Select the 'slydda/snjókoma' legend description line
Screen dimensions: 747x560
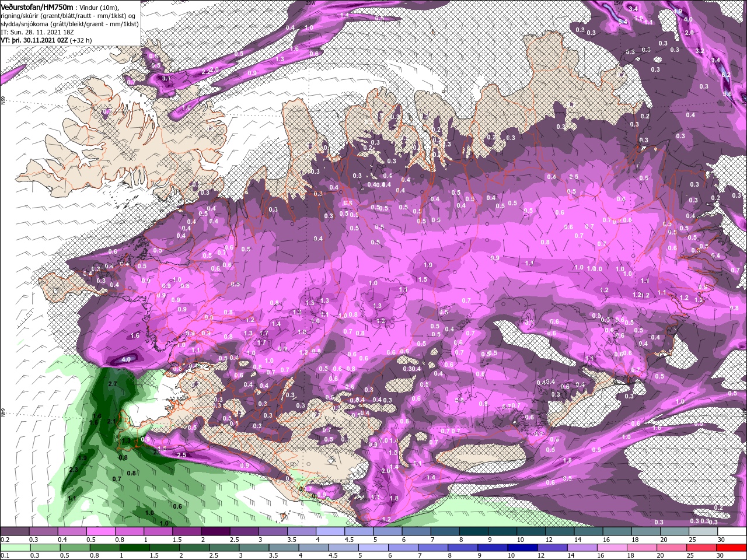click(69, 24)
